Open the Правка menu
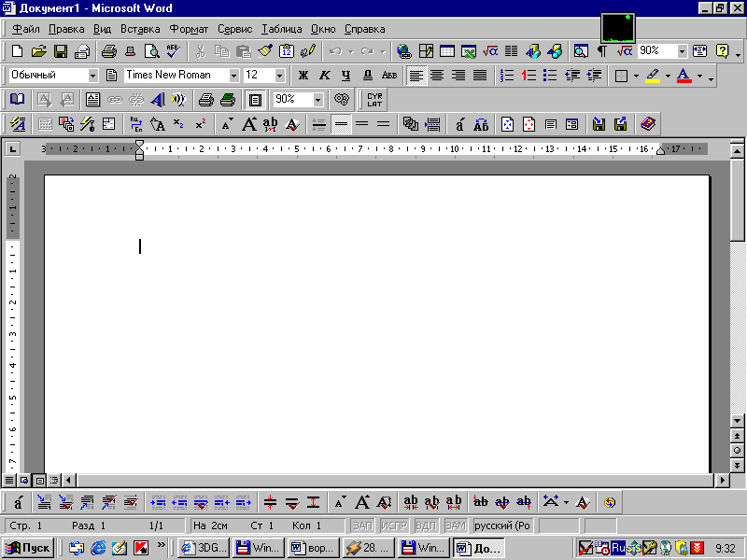The height and width of the screenshot is (560, 747). click(x=66, y=29)
